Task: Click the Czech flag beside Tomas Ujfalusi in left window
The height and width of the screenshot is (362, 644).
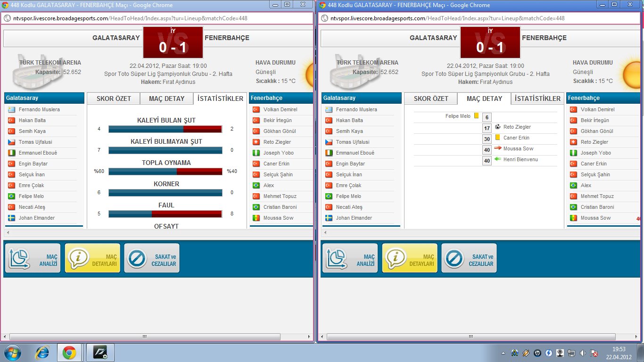Action: click(x=12, y=142)
